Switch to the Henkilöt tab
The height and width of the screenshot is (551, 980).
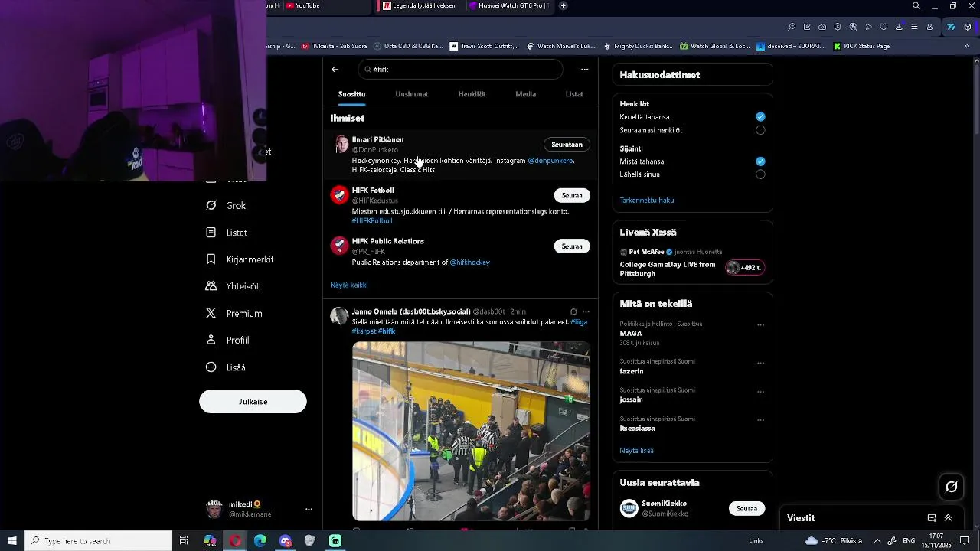[472, 94]
